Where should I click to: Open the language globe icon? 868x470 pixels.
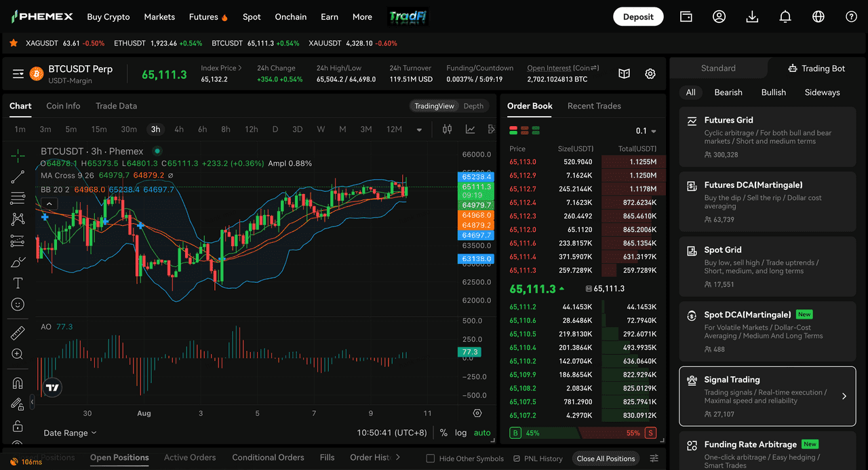point(818,16)
